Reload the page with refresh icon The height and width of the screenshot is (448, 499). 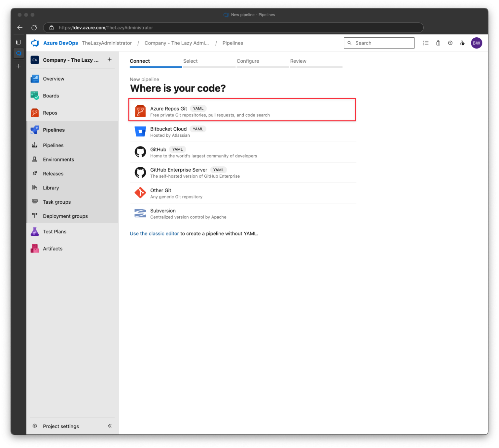[x=34, y=28]
